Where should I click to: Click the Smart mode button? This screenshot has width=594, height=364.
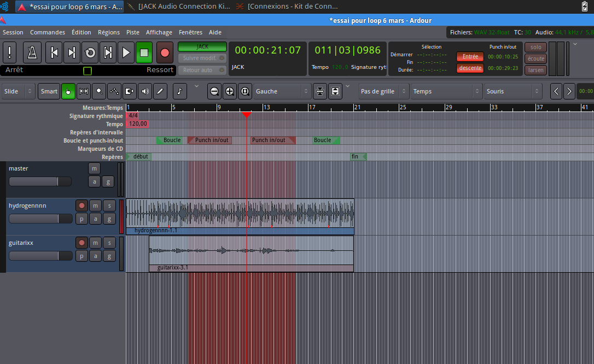tap(49, 91)
